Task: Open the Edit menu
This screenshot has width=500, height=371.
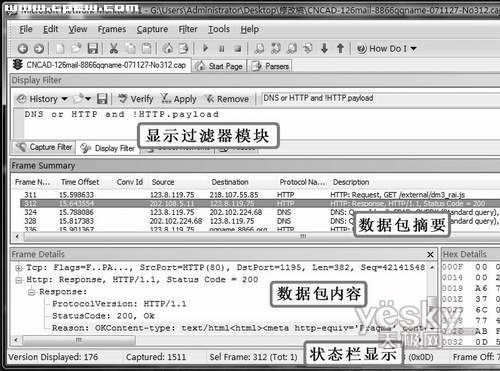Action: point(51,29)
